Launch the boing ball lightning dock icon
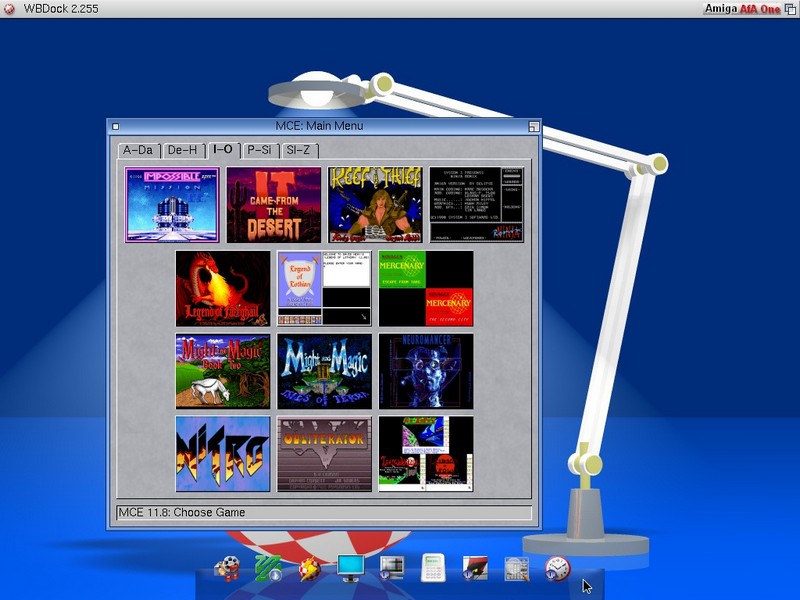 click(309, 569)
